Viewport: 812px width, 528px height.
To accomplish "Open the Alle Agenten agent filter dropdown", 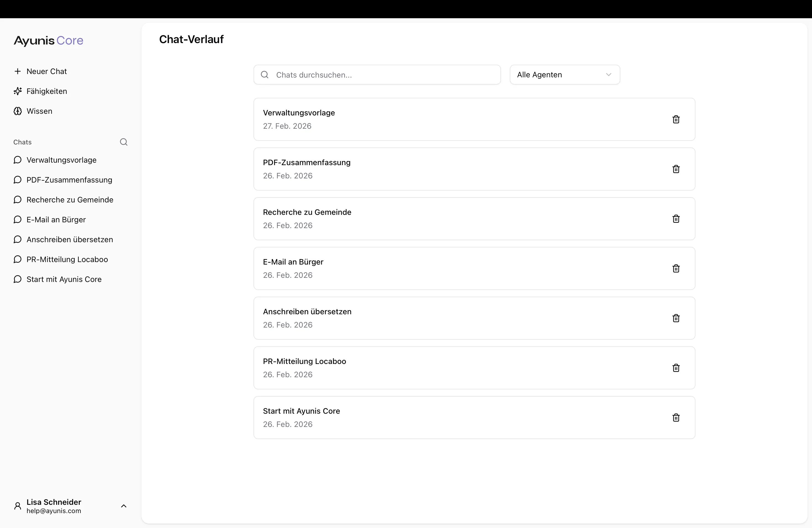I will (565, 74).
